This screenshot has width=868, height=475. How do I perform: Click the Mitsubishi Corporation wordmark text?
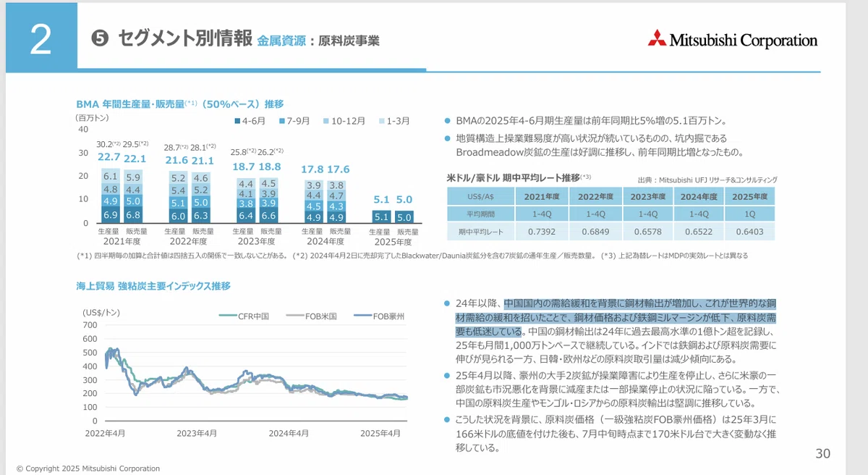tap(743, 40)
